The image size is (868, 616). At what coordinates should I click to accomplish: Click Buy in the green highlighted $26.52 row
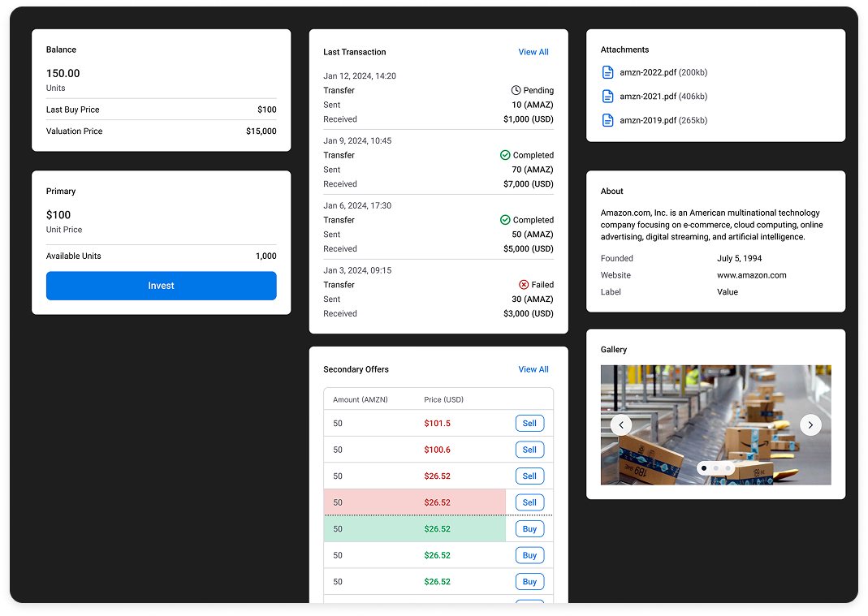529,529
